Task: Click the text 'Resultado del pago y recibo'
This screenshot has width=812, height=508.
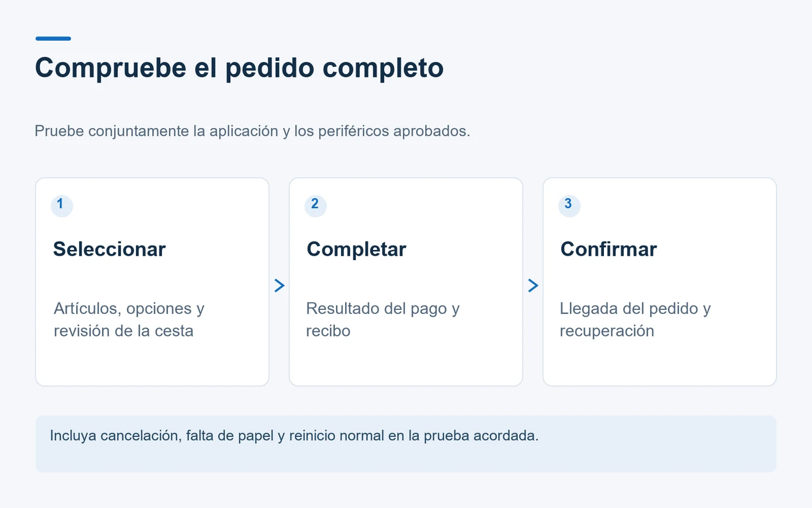Action: tap(383, 319)
